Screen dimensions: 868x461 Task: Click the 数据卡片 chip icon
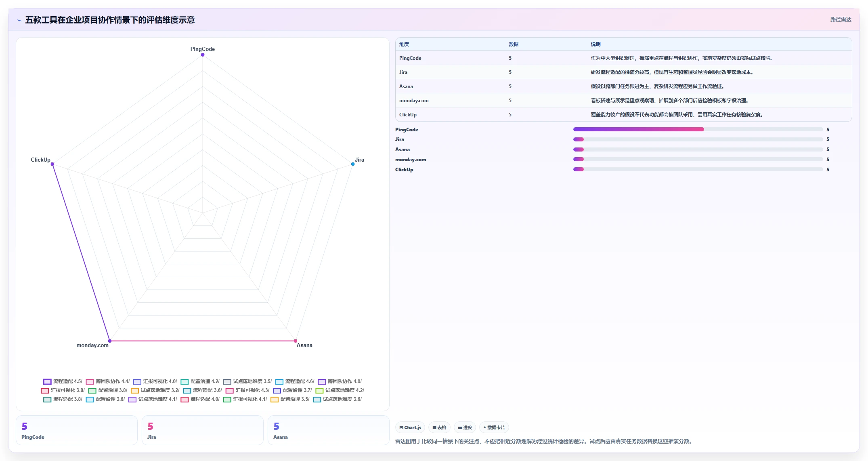(x=485, y=427)
